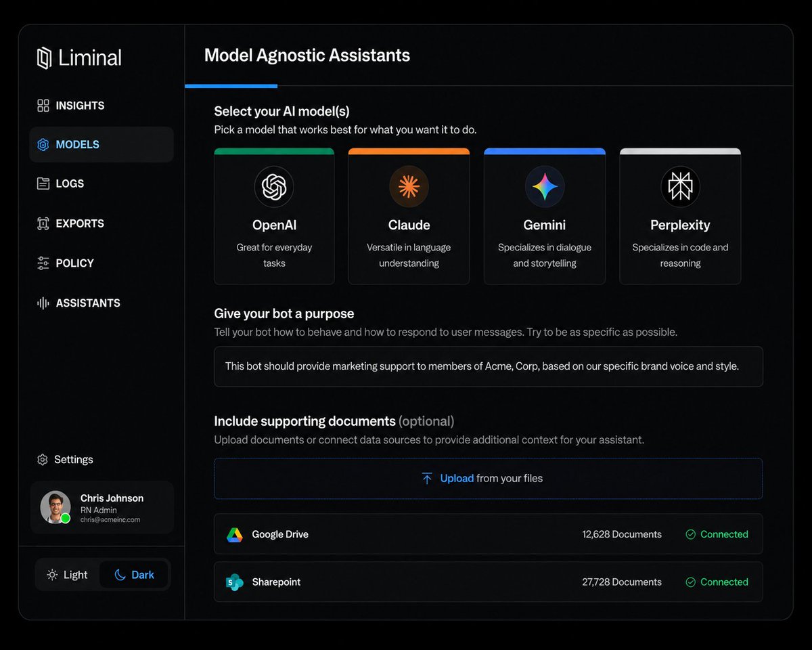The width and height of the screenshot is (812, 650).
Task: Click the Insights grid icon
Action: pos(43,106)
